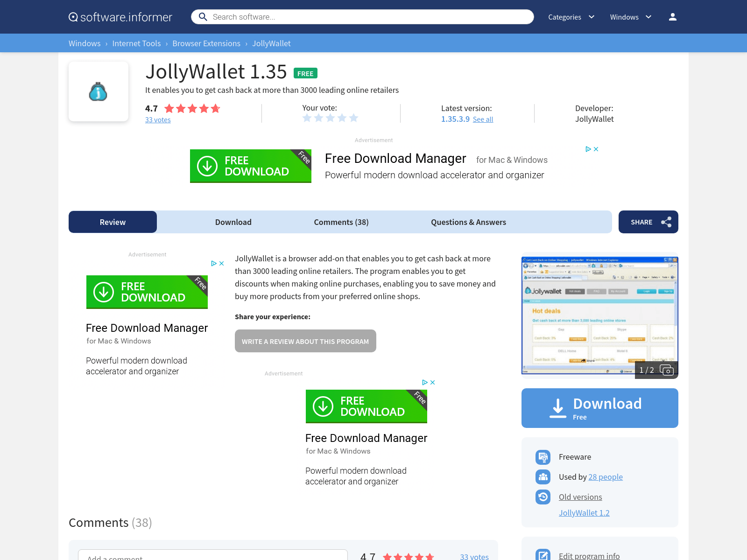Image resolution: width=747 pixels, height=560 pixels.
Task: Open the user account icon
Action: tap(672, 17)
